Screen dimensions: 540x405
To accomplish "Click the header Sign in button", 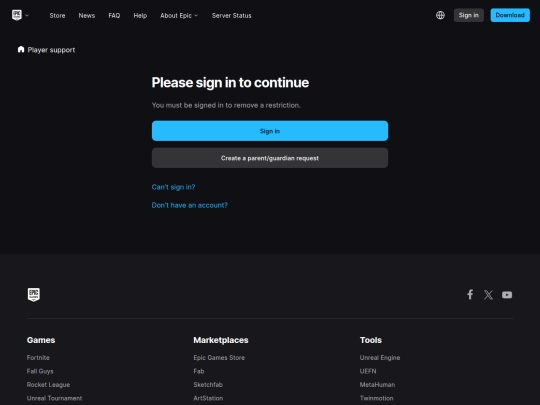I will tap(468, 15).
